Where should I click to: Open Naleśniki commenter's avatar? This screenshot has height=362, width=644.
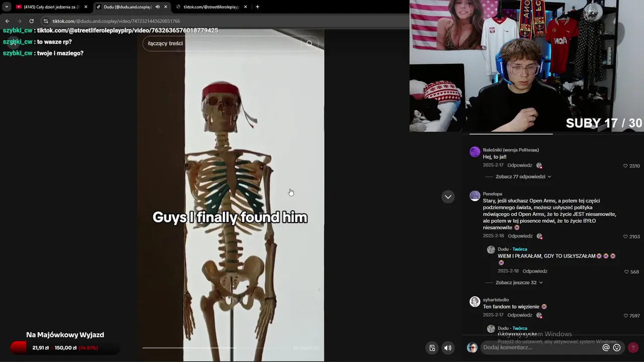(x=475, y=152)
